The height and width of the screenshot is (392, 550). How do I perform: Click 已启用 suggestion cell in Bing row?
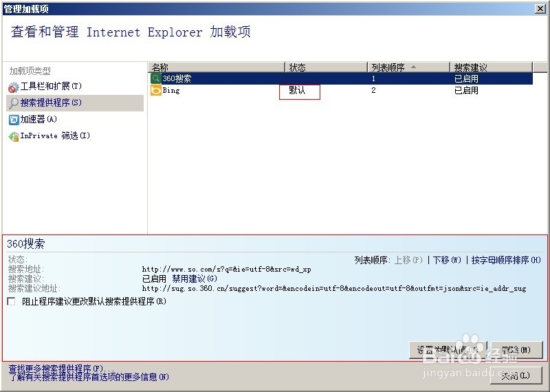pyautogui.click(x=466, y=90)
